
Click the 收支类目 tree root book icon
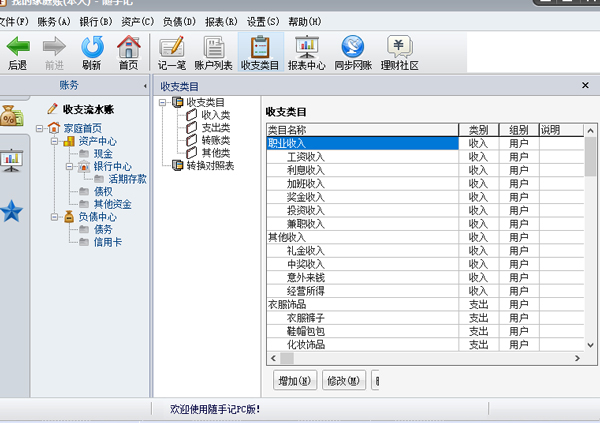coord(178,102)
